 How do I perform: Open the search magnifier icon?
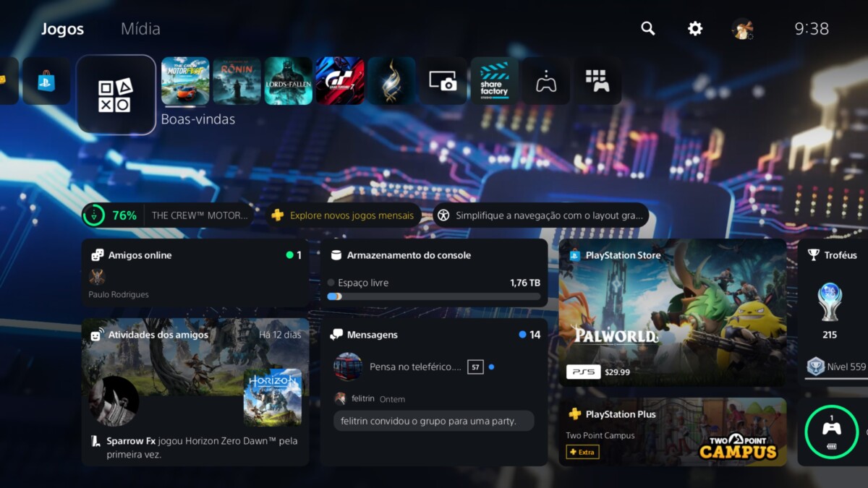coord(648,28)
